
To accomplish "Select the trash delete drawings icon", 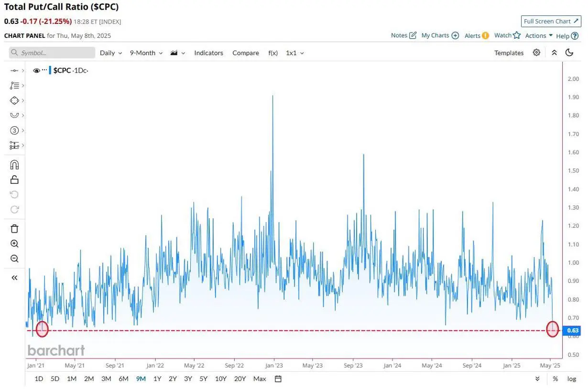I will tap(14, 229).
